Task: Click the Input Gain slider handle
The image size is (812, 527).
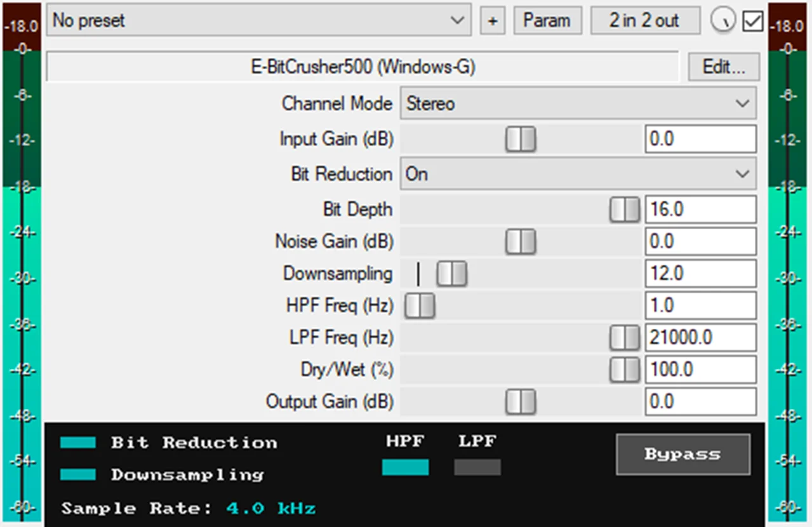Action: click(521, 139)
